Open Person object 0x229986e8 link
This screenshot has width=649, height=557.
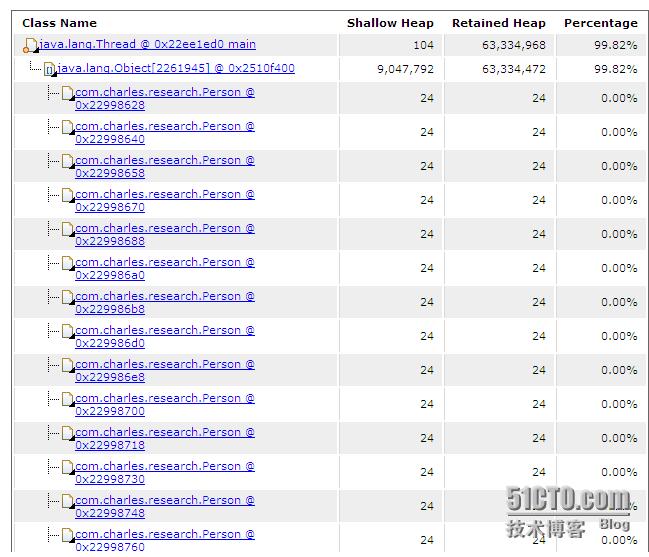click(165, 370)
